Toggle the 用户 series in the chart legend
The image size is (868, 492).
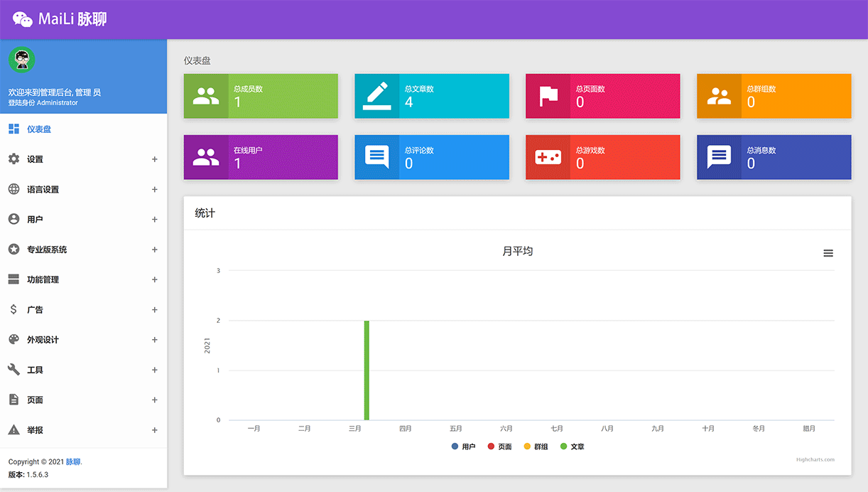[464, 446]
